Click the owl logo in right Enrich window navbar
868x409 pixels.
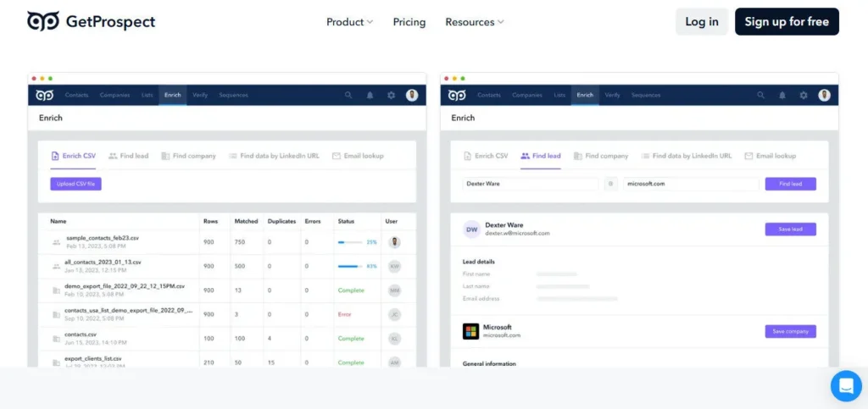457,95
